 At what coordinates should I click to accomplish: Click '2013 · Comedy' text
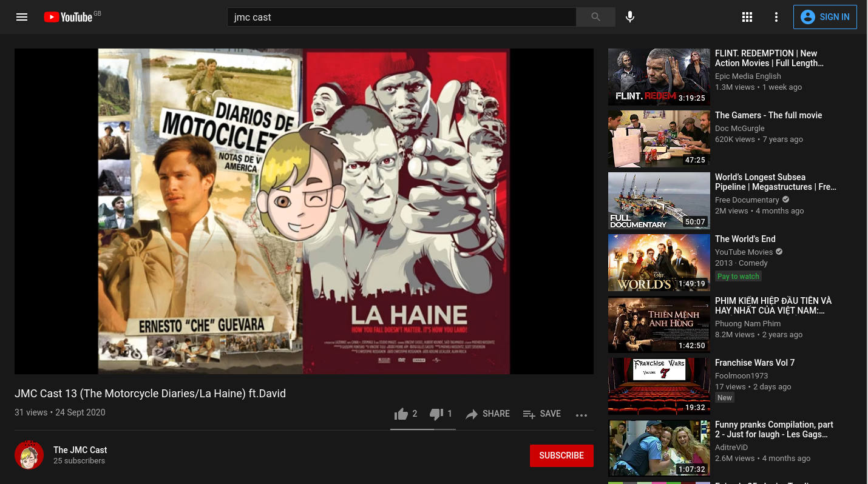pyautogui.click(x=741, y=263)
